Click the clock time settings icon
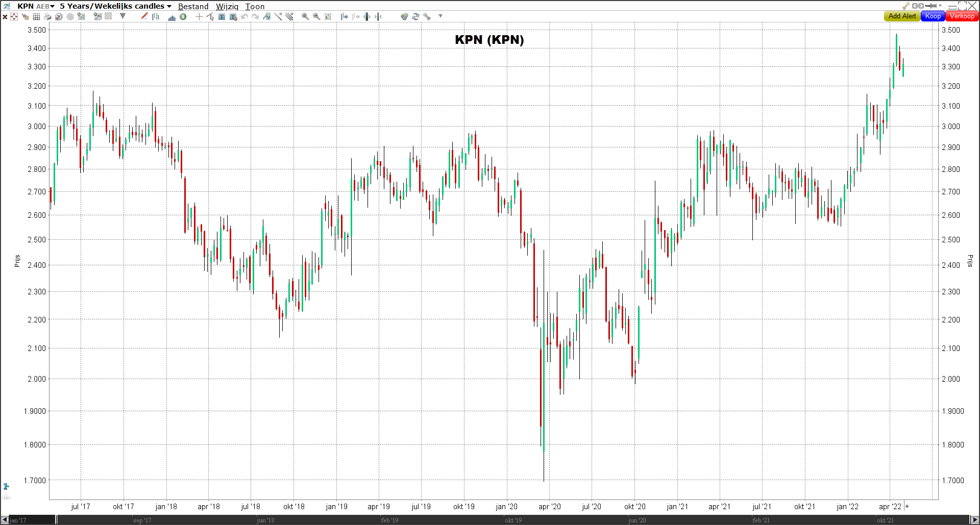Screen dimensions: 980x525 pyautogui.click(x=59, y=17)
